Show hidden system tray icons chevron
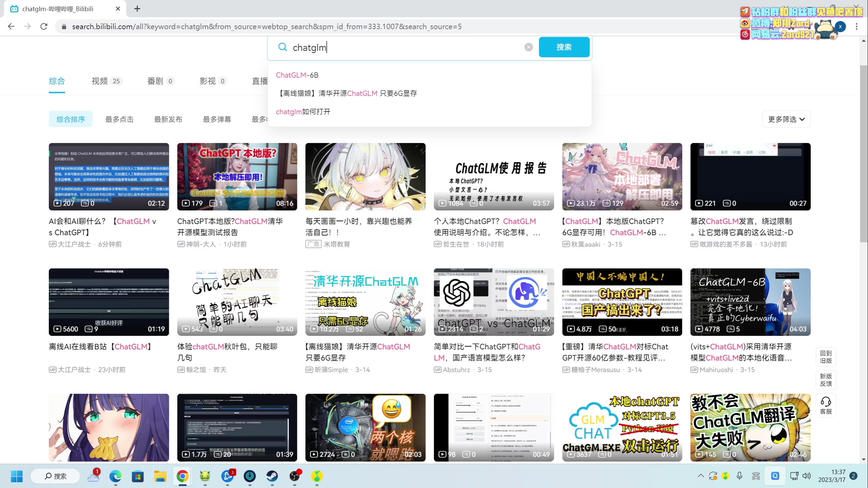 tap(701, 476)
